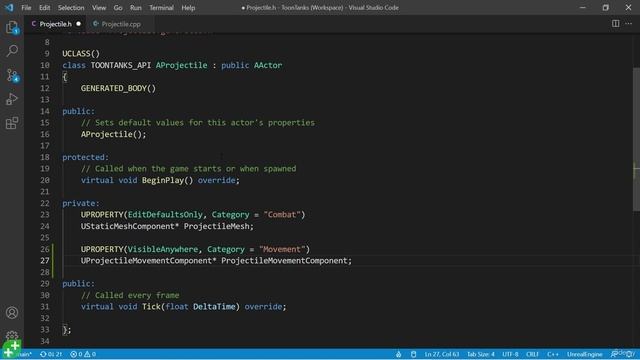Viewport: 640px width, 360px height.
Task: Split the editor to the right
Action: 615,24
